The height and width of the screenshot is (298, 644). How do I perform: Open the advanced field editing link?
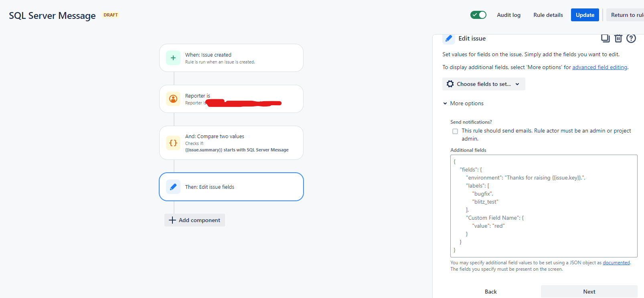coord(599,67)
